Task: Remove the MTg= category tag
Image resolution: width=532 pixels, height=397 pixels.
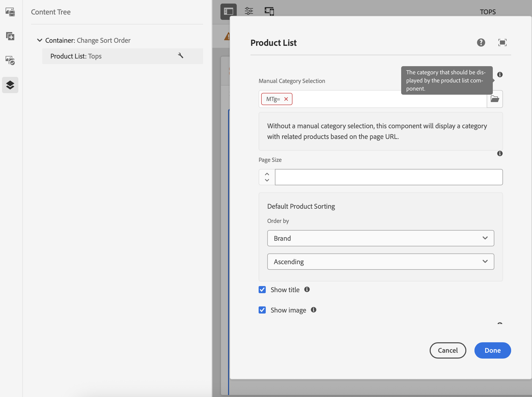Action: [x=286, y=99]
